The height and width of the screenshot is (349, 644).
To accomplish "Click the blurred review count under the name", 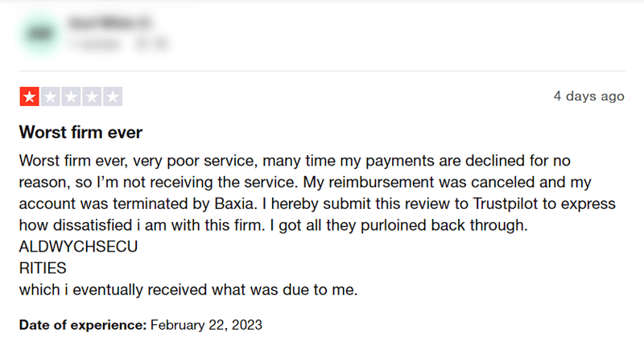I will tap(94, 44).
